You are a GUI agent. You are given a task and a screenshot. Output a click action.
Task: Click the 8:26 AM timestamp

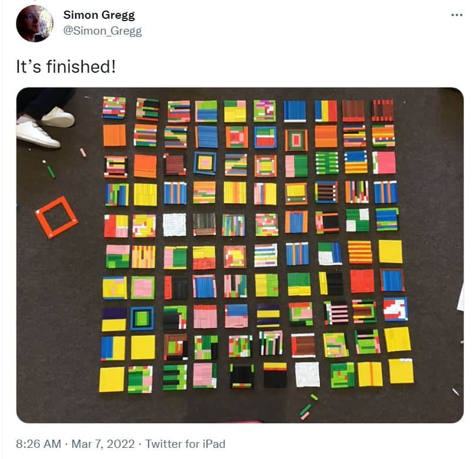point(39,444)
